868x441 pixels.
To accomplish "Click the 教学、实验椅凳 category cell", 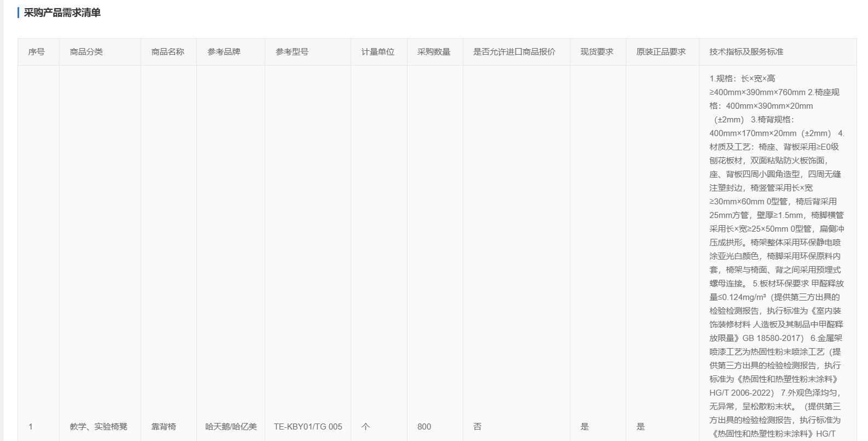I will coord(98,427).
